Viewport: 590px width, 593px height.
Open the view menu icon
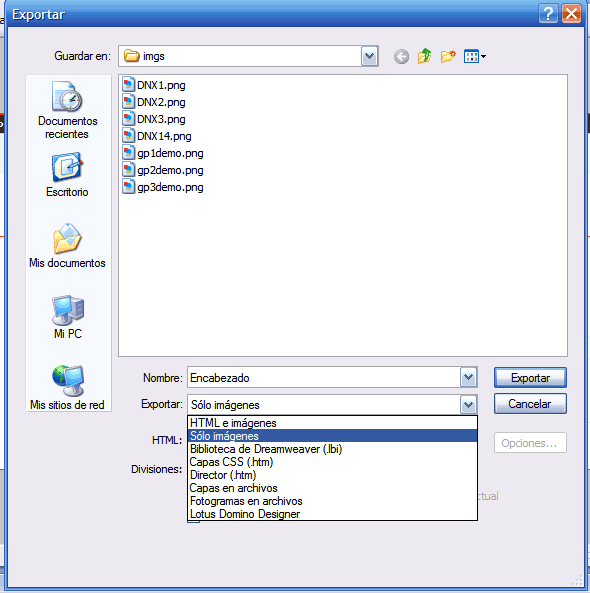tap(474, 57)
